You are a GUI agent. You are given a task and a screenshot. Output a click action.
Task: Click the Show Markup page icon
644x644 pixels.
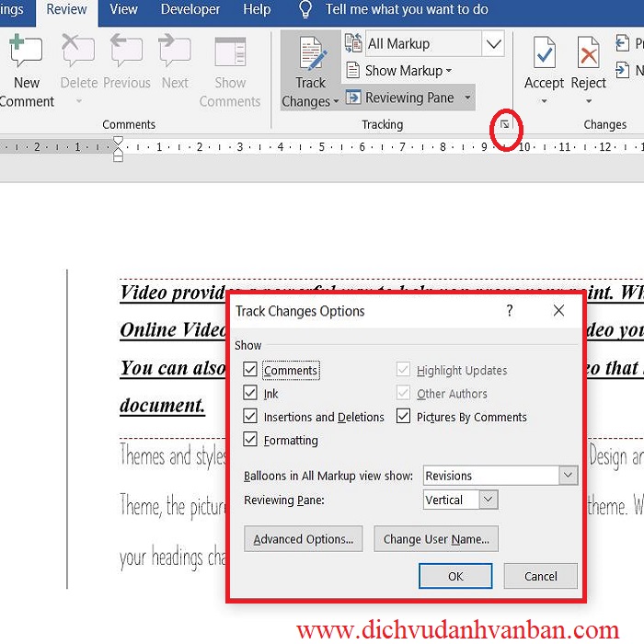click(x=352, y=70)
